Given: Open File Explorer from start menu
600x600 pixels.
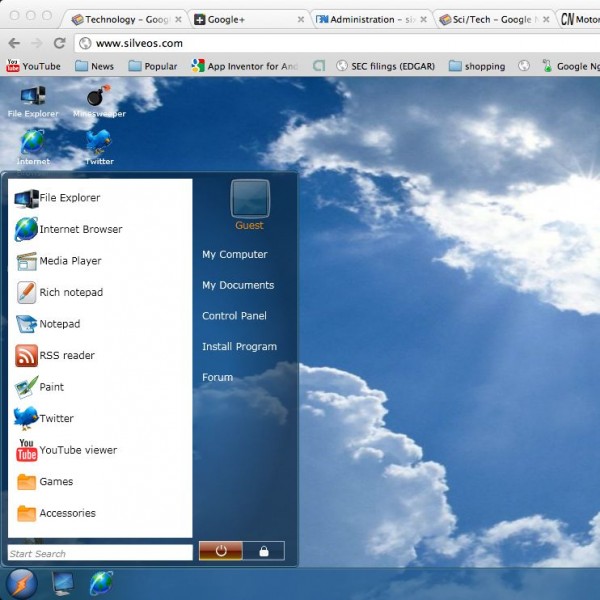Looking at the screenshot, I should tap(68, 198).
